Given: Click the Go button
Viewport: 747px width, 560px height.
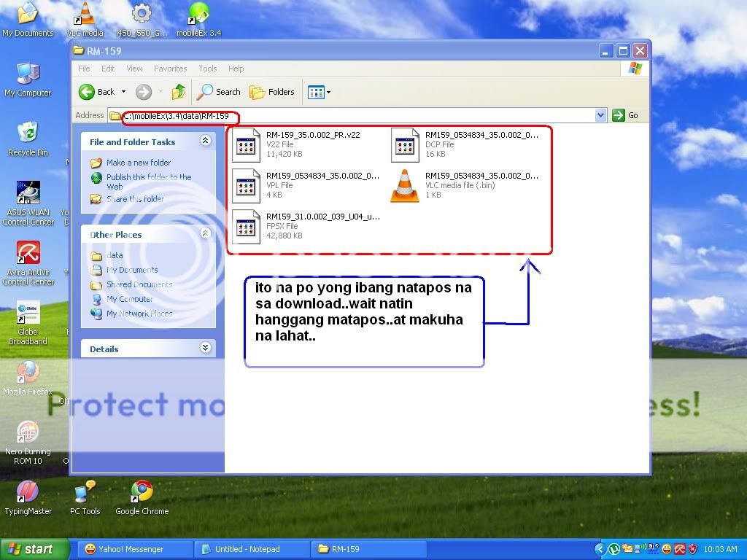Looking at the screenshot, I should (x=626, y=115).
